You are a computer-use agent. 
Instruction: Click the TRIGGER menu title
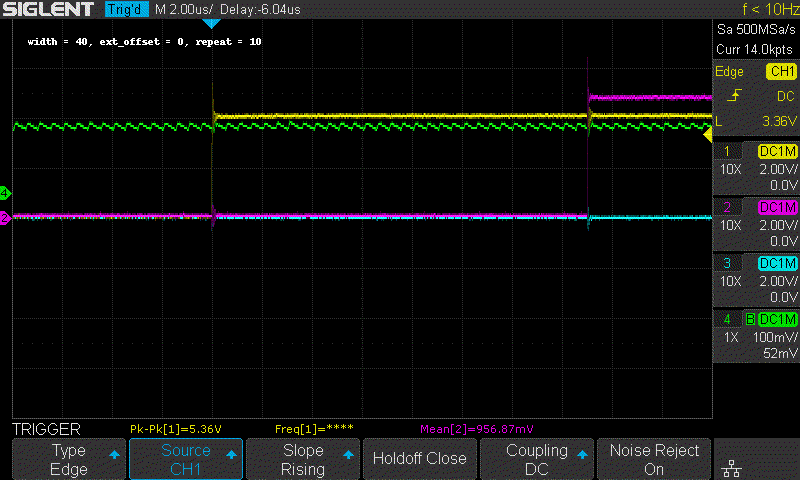point(46,429)
